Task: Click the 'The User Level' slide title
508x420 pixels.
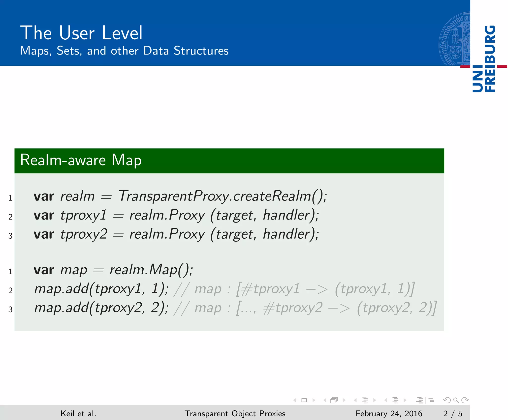Action: click(x=81, y=33)
